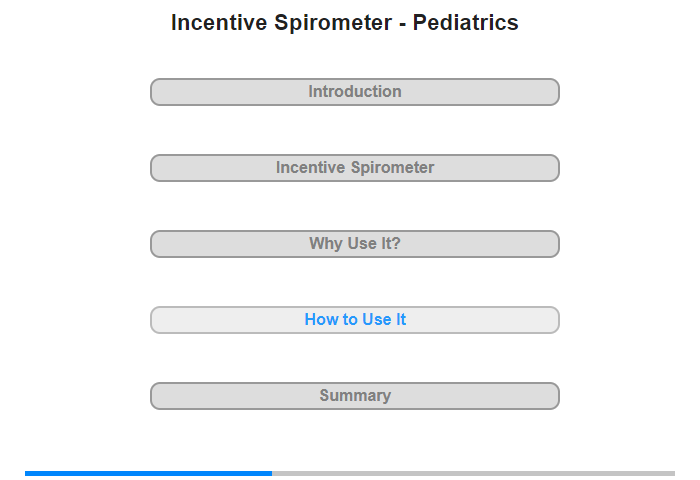
Task: Go to the Summary section
Action: (x=354, y=396)
